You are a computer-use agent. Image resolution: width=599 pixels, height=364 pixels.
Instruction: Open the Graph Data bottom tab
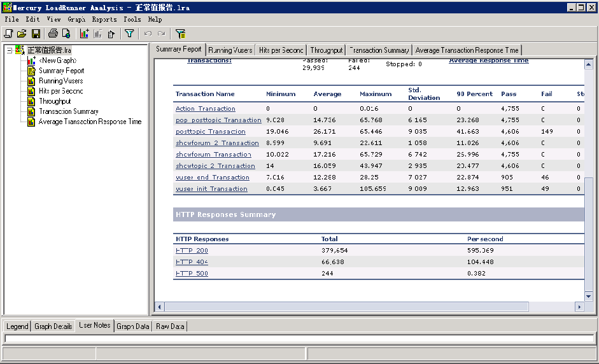point(133,326)
